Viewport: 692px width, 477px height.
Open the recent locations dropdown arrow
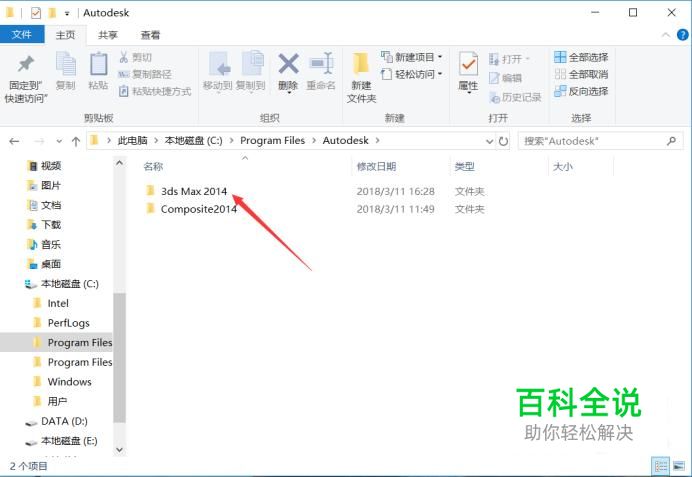coord(59,141)
